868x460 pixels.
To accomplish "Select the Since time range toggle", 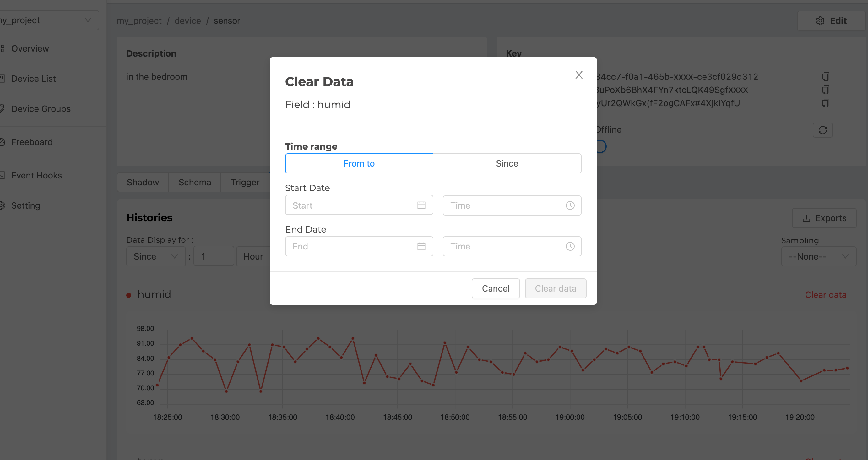I will 507,163.
